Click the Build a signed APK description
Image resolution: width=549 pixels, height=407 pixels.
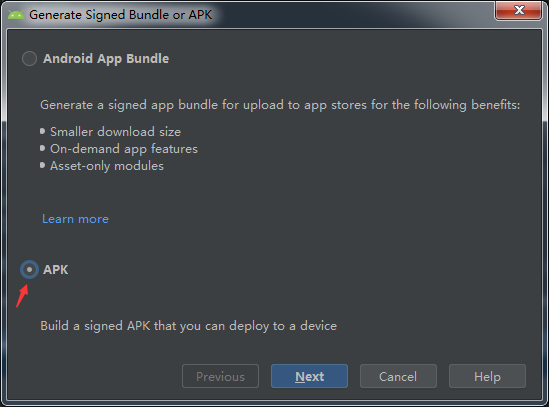click(x=189, y=326)
